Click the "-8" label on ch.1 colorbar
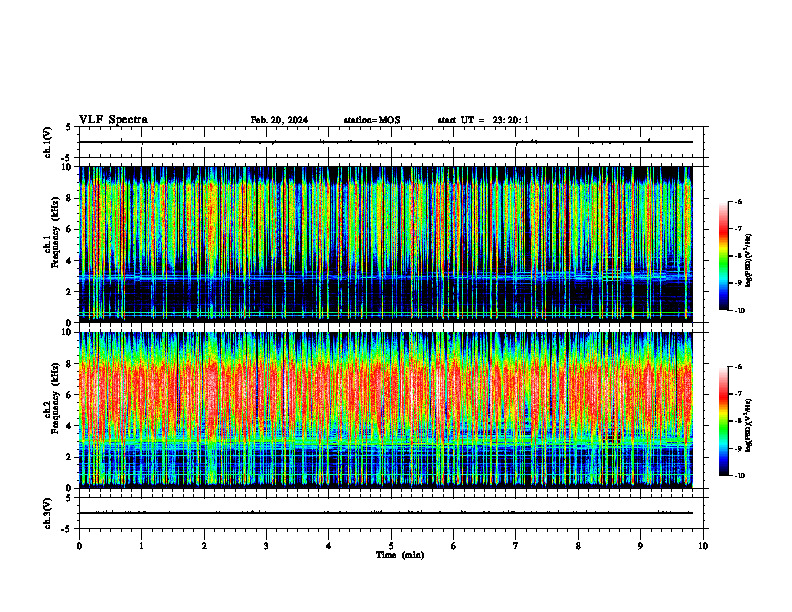The width and height of the screenshot is (792, 612). pyautogui.click(x=738, y=256)
